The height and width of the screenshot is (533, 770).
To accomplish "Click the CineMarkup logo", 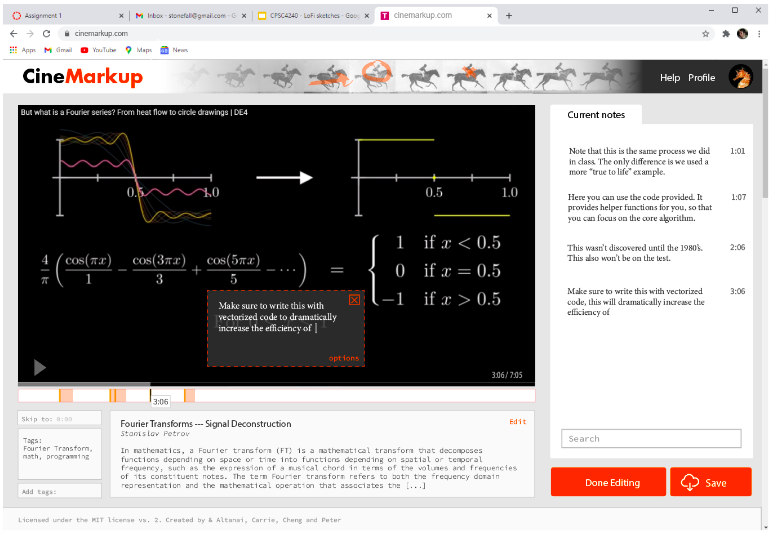I will (x=82, y=77).
